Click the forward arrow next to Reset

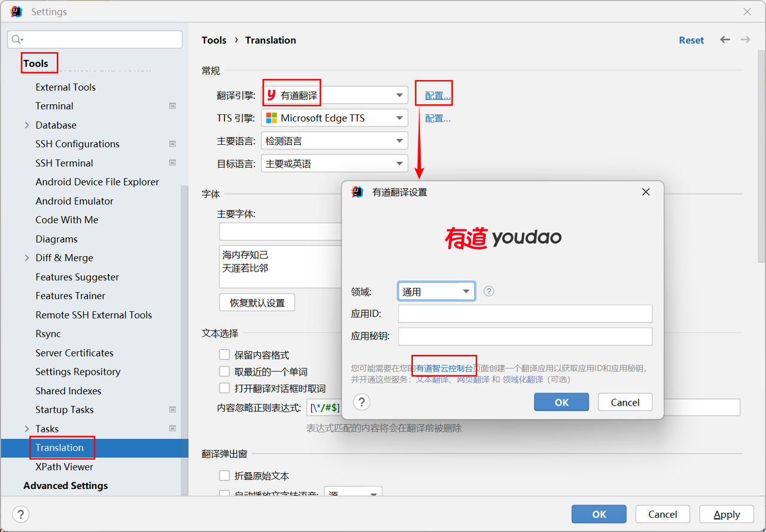(x=746, y=39)
